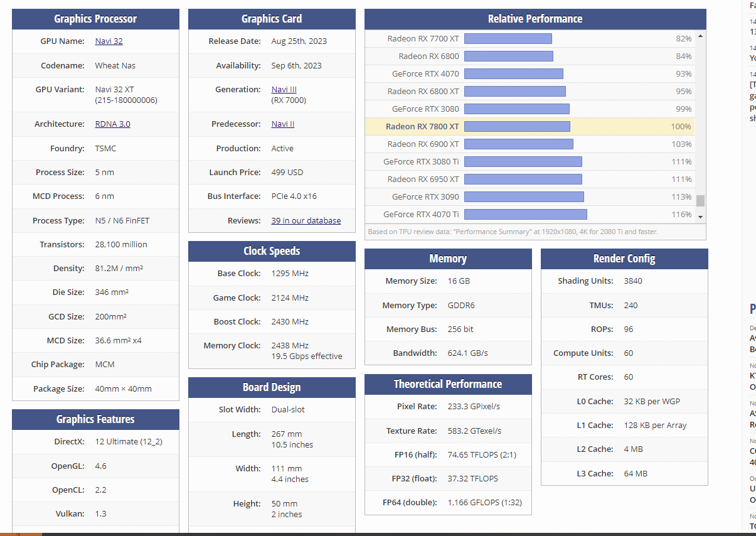Click the 'GDDR6' memory type value
756x536 pixels.
pos(461,306)
